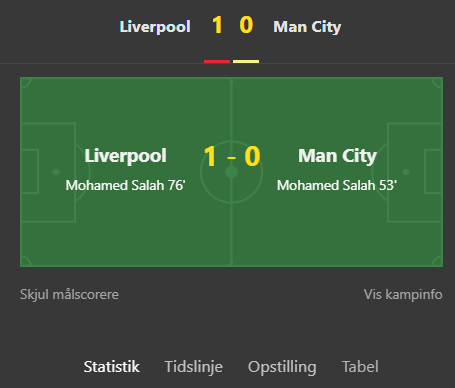
Task: Click the yellow team color bar
Action: 246,61
